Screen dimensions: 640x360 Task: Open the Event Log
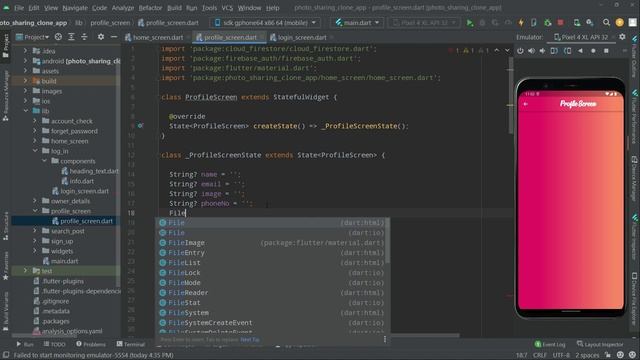(x=550, y=344)
